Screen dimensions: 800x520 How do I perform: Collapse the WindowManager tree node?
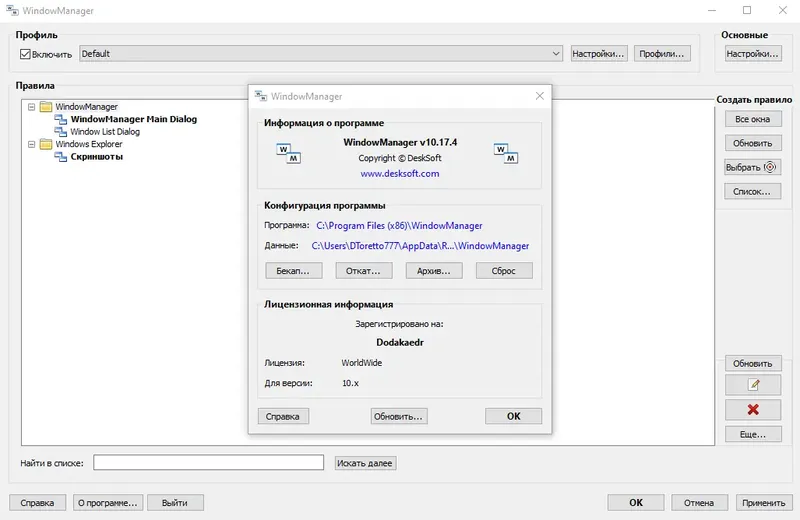32,107
